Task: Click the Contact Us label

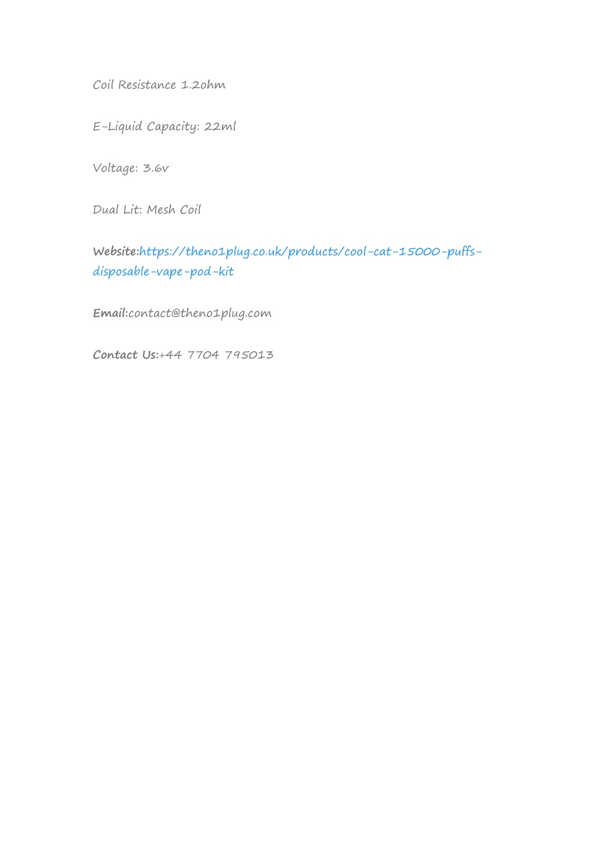Action: [125, 355]
